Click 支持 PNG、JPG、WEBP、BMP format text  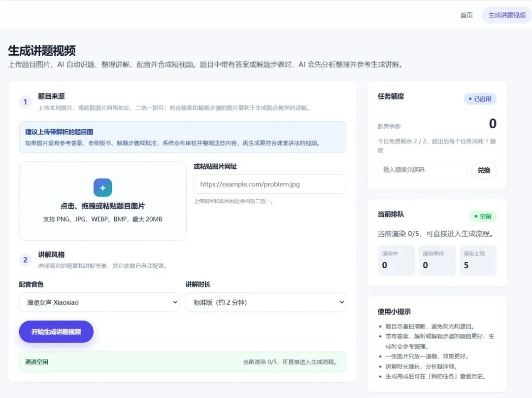click(x=102, y=219)
